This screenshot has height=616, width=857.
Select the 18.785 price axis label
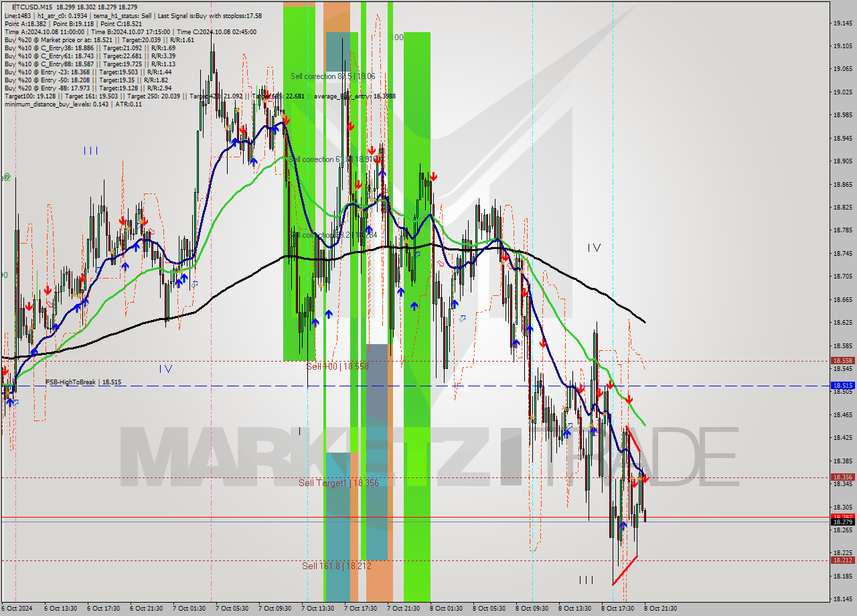coord(842,230)
